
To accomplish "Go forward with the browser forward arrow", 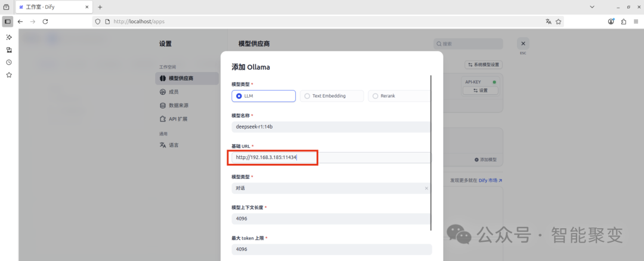I will click(32, 21).
